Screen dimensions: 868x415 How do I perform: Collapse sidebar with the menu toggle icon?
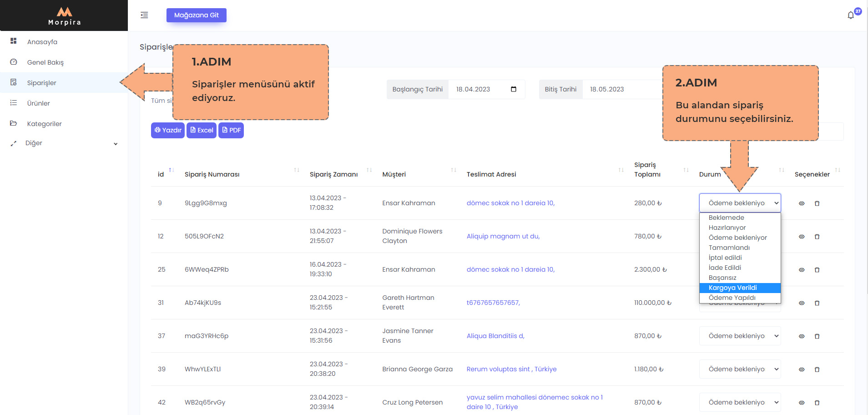tap(144, 15)
